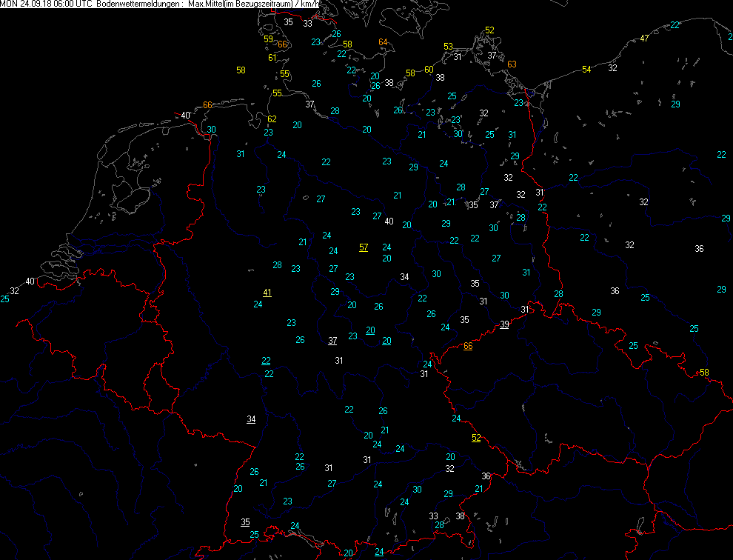
Task: Click the underlined 37 station value
Action: pyautogui.click(x=332, y=341)
